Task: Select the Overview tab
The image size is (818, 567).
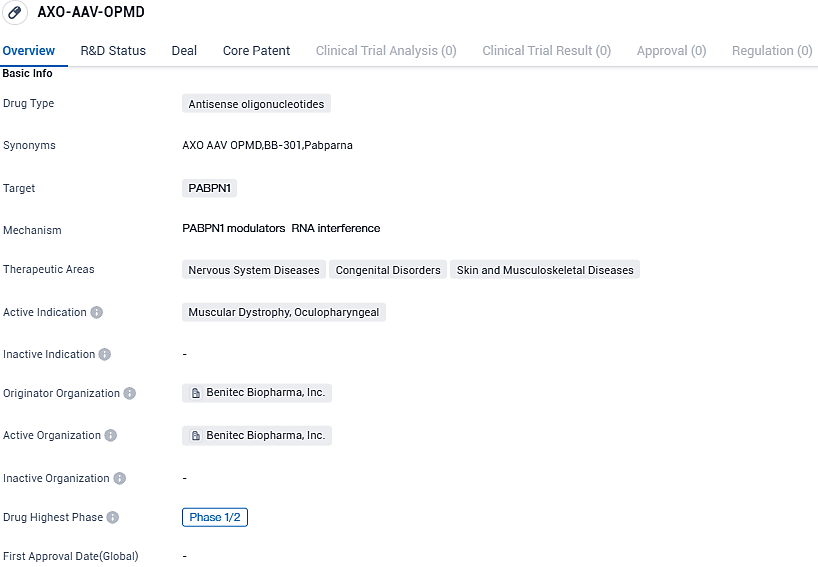Action: click(x=29, y=50)
